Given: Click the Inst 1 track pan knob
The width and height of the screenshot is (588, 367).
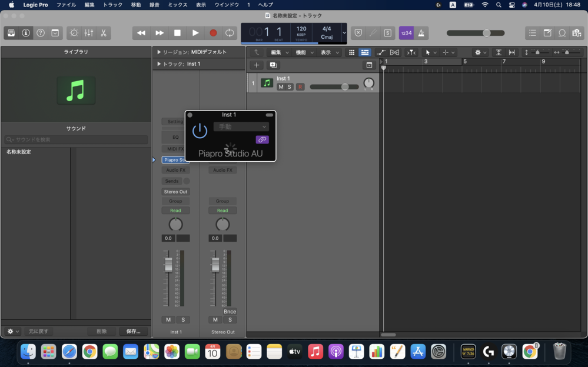Looking at the screenshot, I should pos(369,83).
